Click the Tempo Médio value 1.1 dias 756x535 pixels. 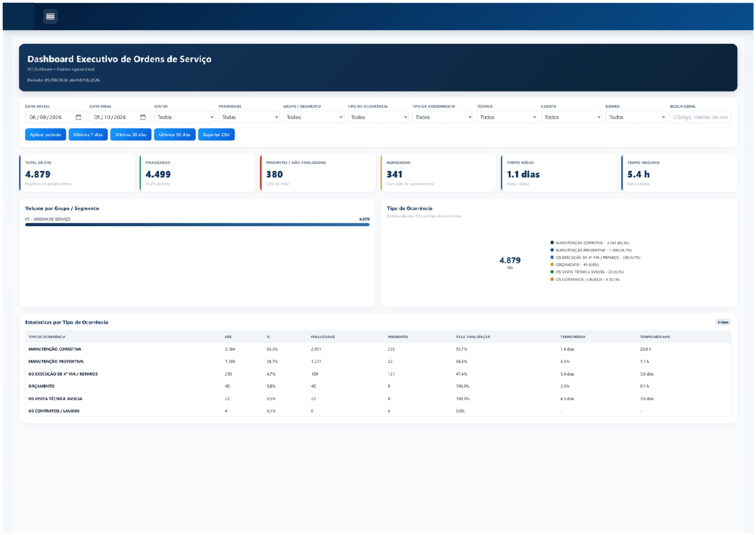[523, 175]
